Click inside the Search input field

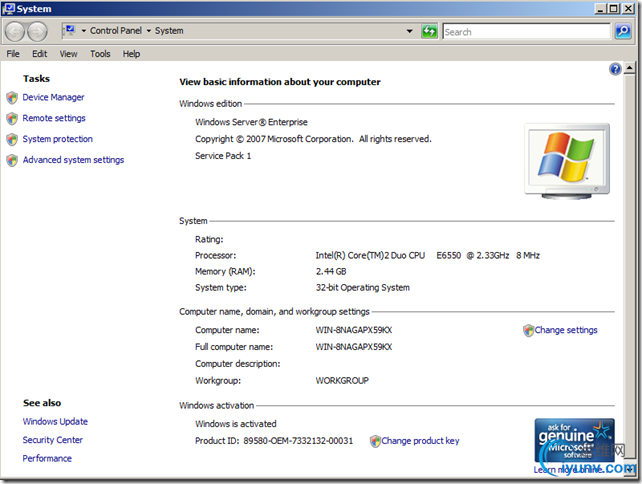(527, 32)
